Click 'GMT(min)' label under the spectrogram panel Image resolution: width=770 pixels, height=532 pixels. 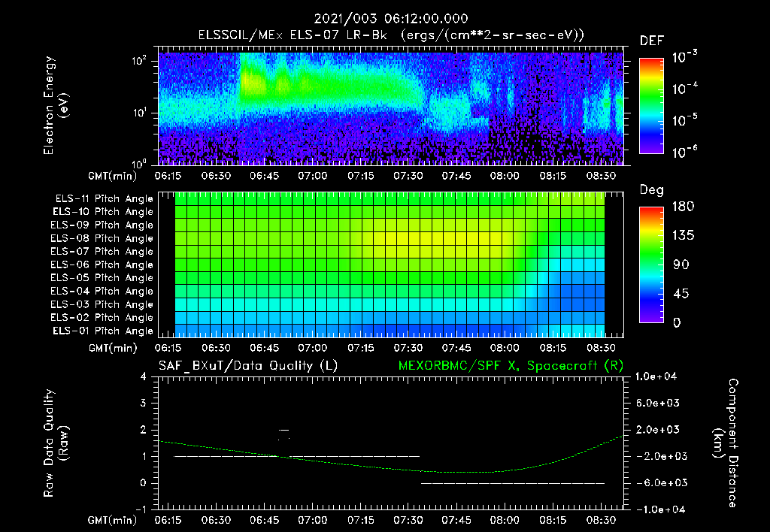(113, 176)
